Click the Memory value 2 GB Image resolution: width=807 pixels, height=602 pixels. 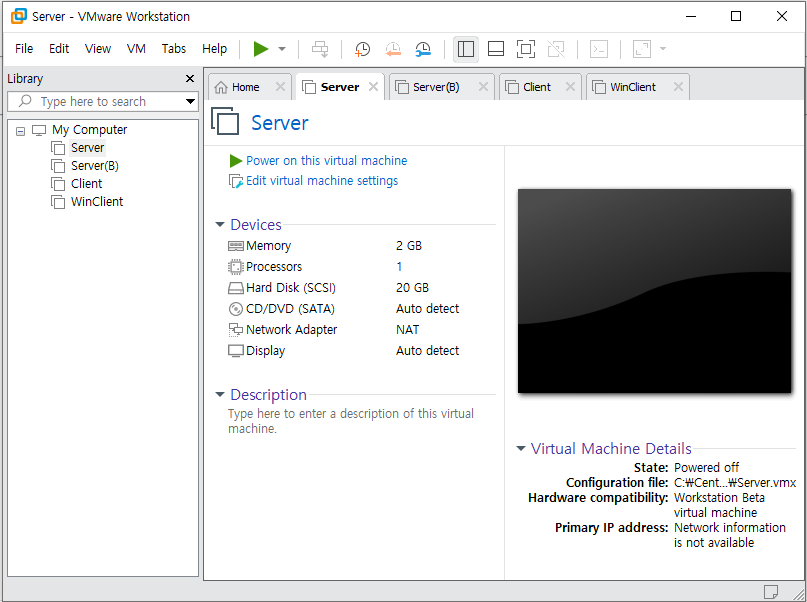(x=409, y=245)
